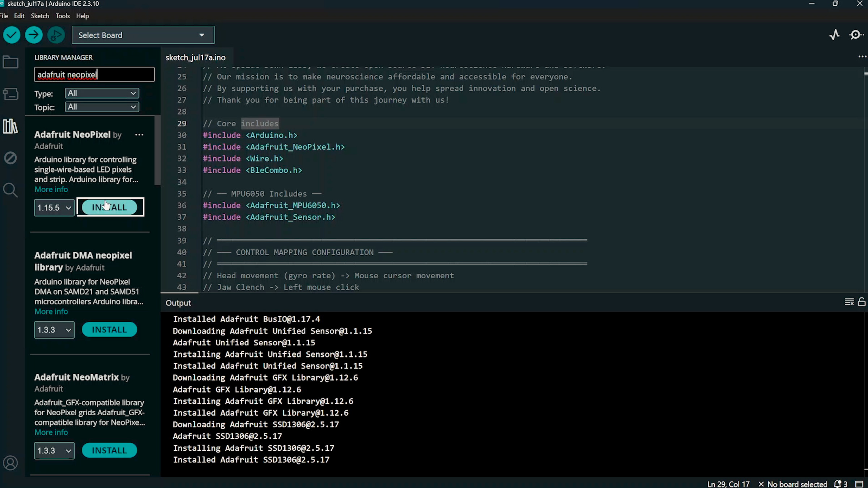Toggle bottom panel icon in status bar
The image size is (868, 488).
(x=859, y=484)
